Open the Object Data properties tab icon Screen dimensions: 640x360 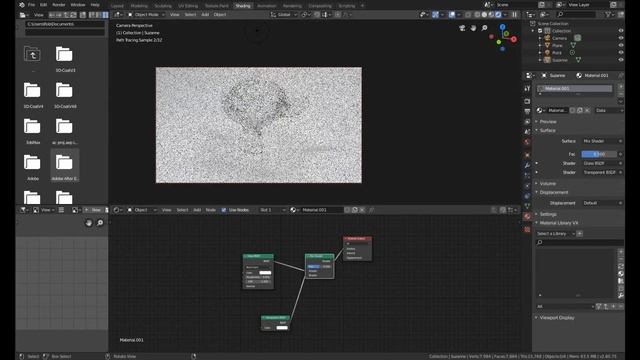tap(527, 206)
